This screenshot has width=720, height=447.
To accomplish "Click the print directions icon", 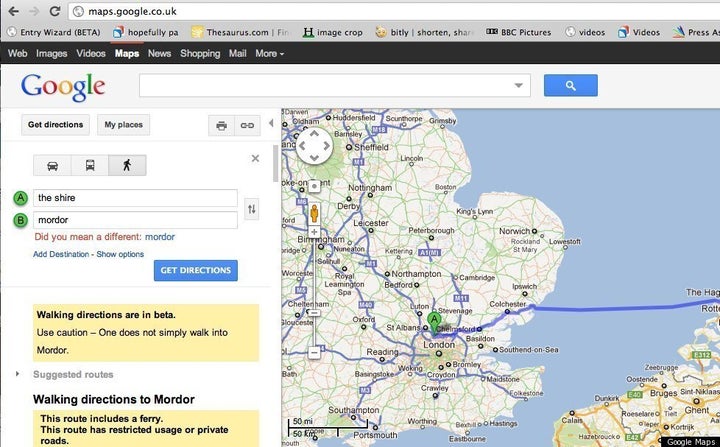I will (x=221, y=125).
